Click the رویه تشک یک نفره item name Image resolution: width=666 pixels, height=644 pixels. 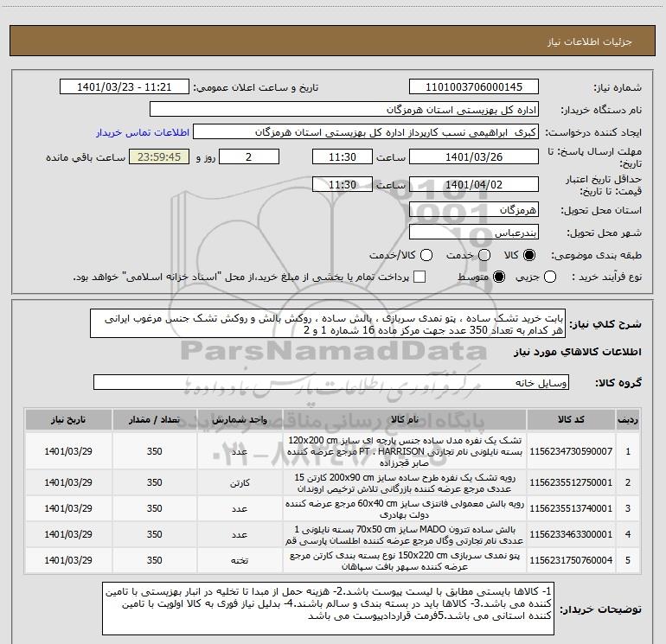tap(405, 482)
